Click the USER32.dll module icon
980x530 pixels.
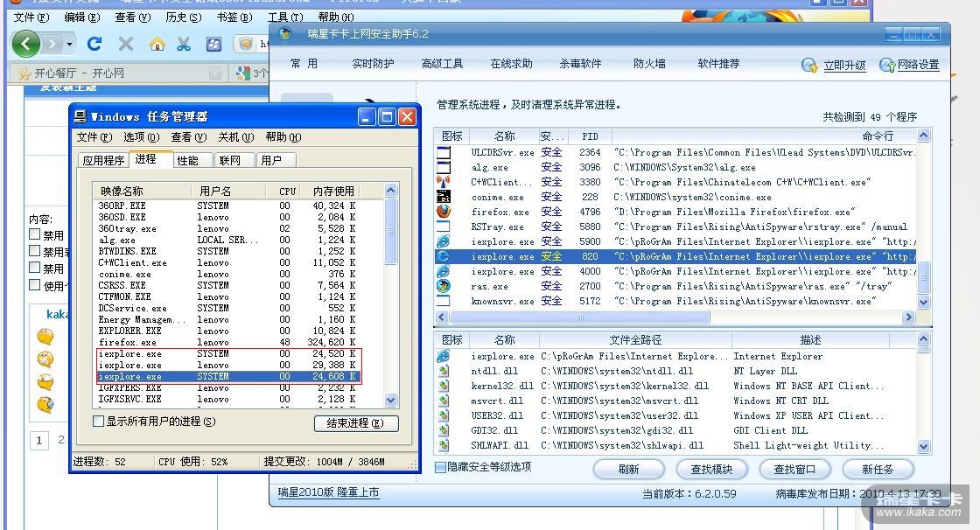(443, 415)
